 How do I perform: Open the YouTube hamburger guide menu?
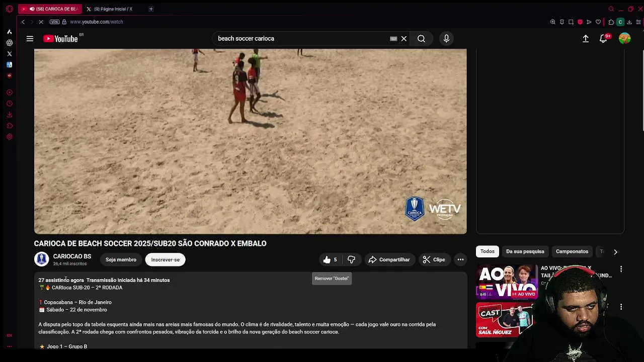point(30,39)
